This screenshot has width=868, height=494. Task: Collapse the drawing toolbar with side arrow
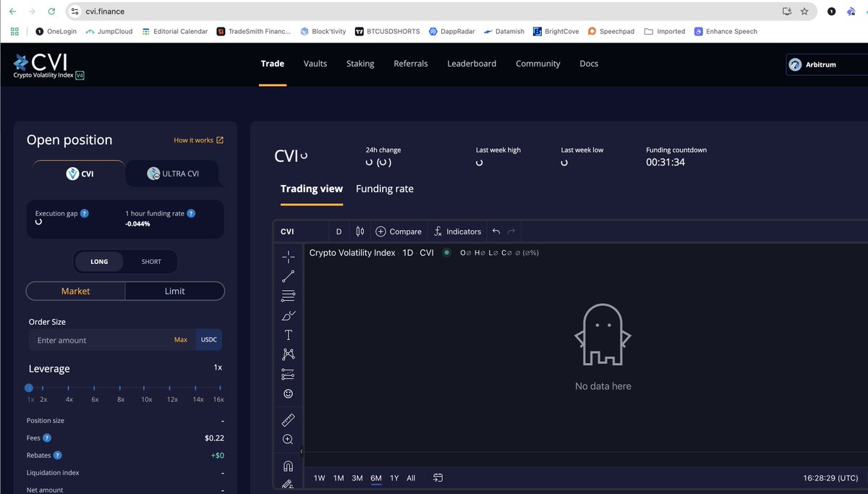pos(302,451)
